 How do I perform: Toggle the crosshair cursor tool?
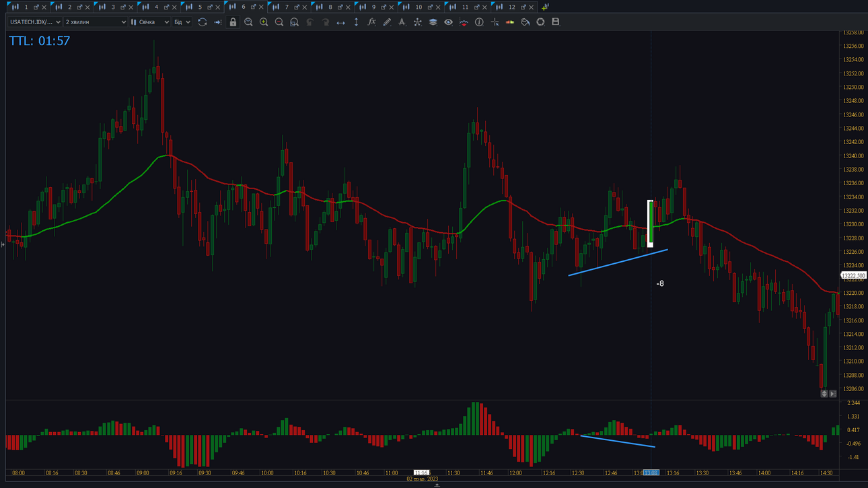point(495,22)
